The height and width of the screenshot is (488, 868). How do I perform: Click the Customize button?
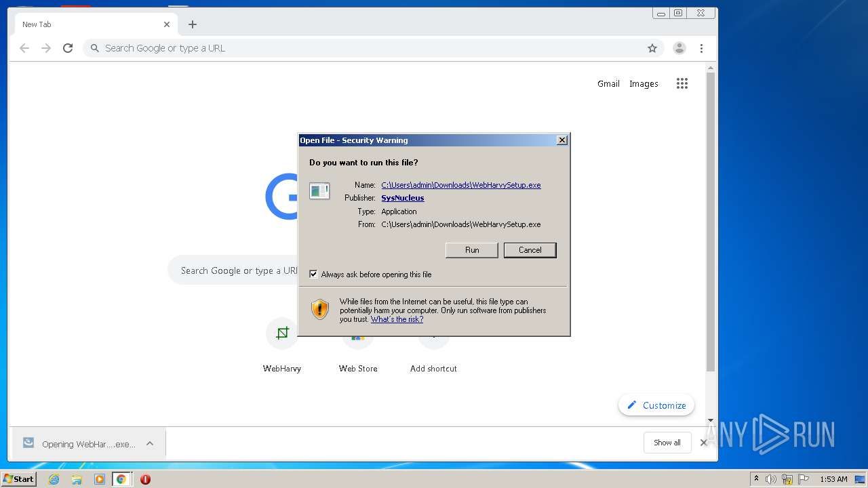[x=656, y=405]
